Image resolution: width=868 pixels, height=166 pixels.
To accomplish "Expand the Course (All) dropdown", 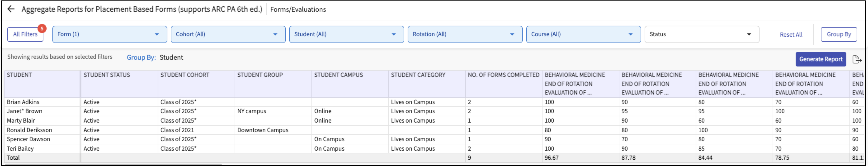I will [x=583, y=34].
